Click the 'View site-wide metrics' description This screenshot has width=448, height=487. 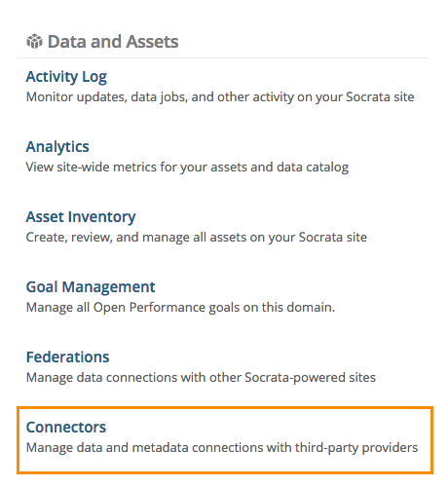click(187, 168)
